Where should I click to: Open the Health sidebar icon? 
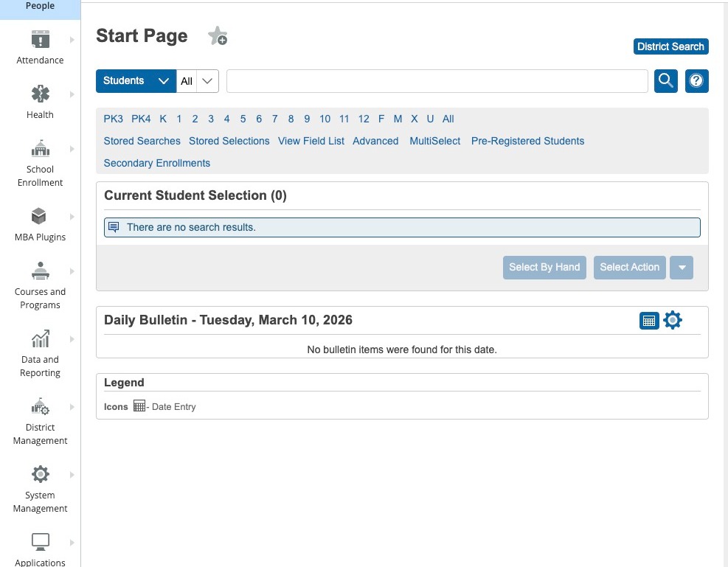[x=40, y=94]
